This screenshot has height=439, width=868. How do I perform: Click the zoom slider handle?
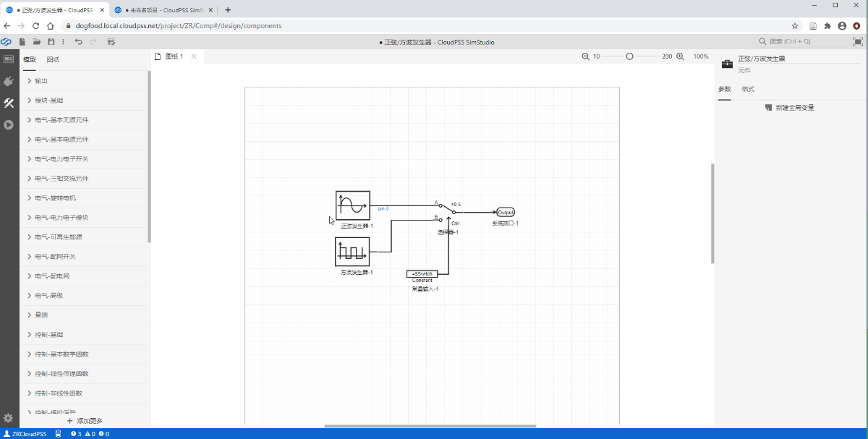[x=629, y=56]
